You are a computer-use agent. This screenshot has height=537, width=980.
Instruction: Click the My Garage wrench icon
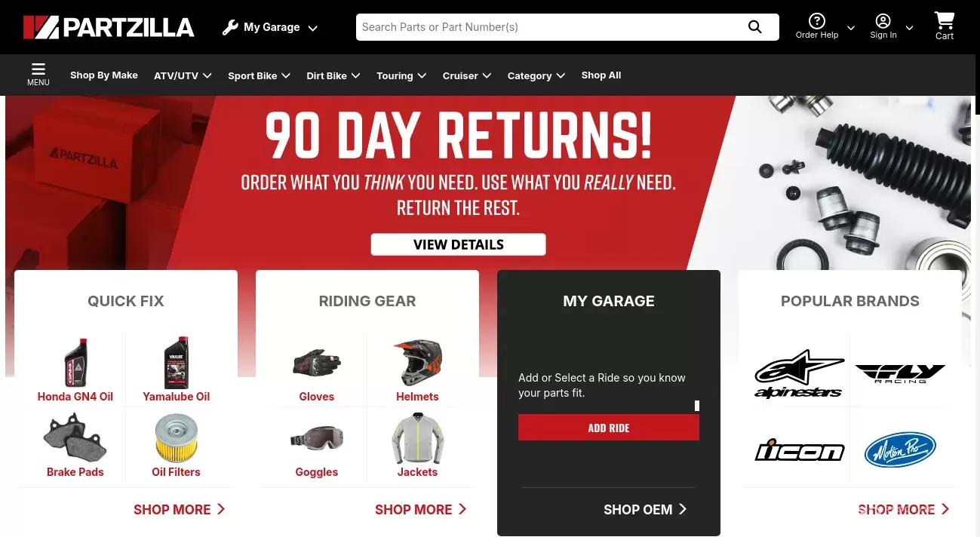(230, 28)
